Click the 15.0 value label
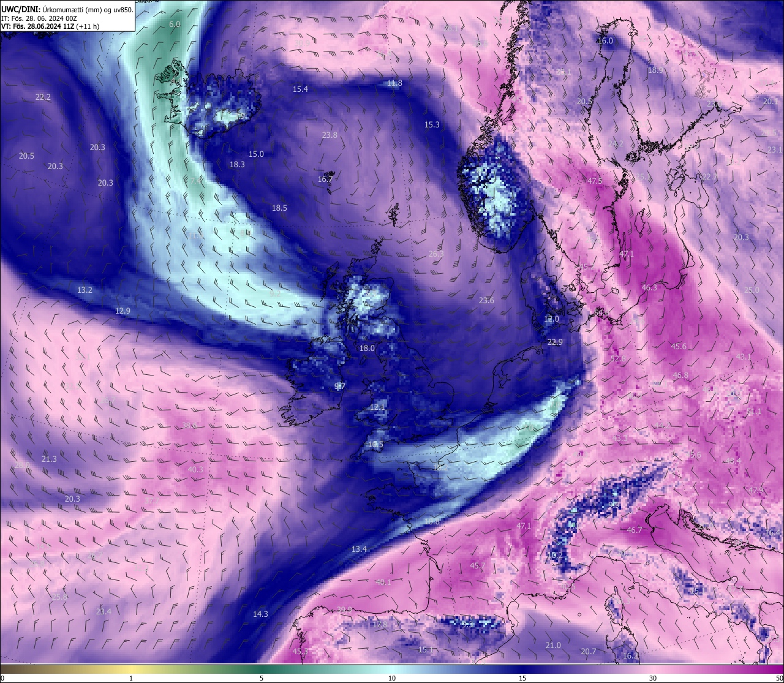Image resolution: width=784 pixels, height=683 pixels. (x=256, y=154)
